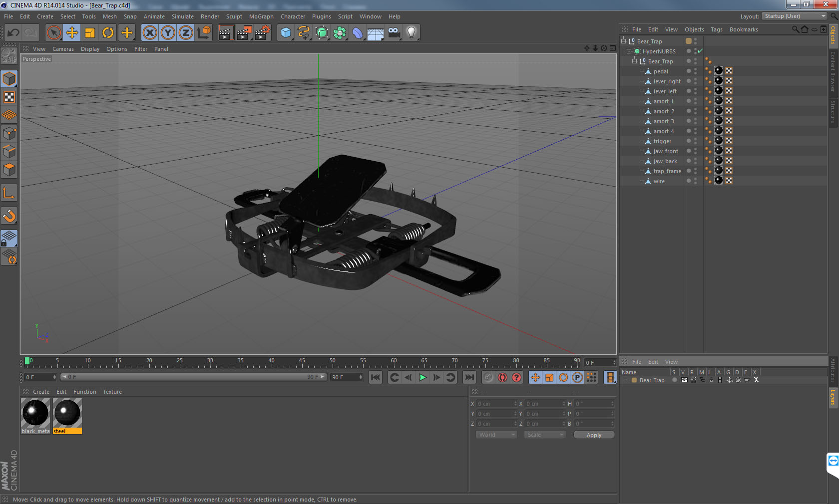Image resolution: width=839 pixels, height=504 pixels.
Task: Activate the Scale tool
Action: pos(90,33)
